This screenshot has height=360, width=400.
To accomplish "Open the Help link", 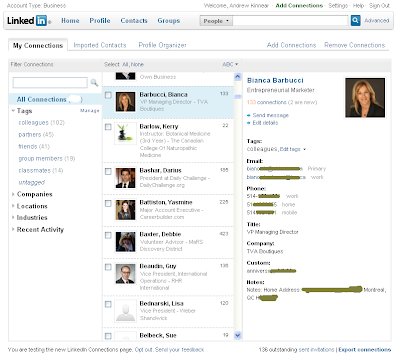I will [x=358, y=6].
